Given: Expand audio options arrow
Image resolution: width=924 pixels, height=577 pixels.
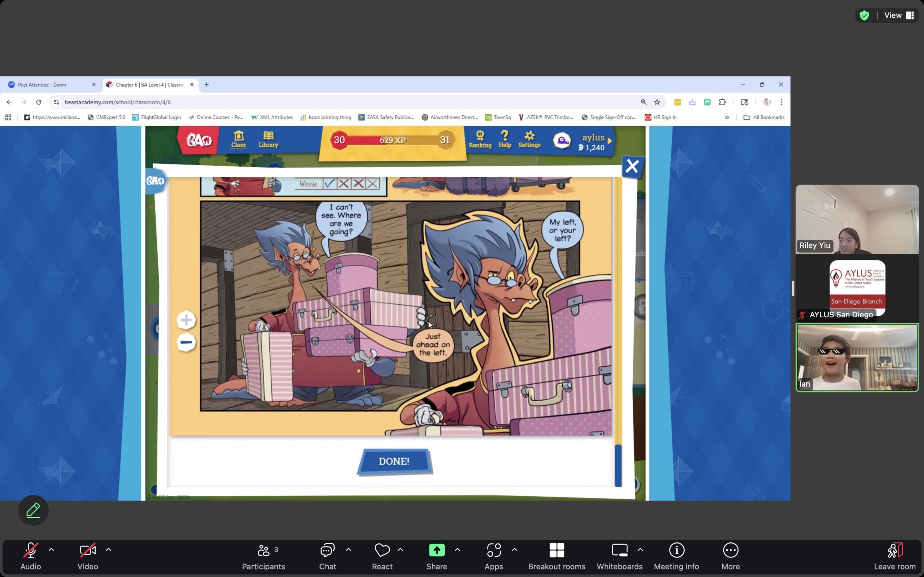Looking at the screenshot, I should [52, 550].
